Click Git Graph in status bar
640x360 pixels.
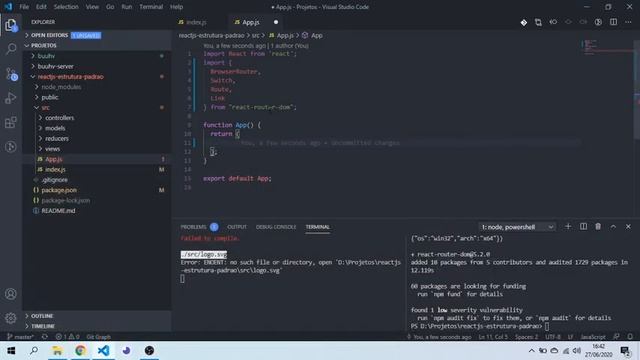(98, 337)
